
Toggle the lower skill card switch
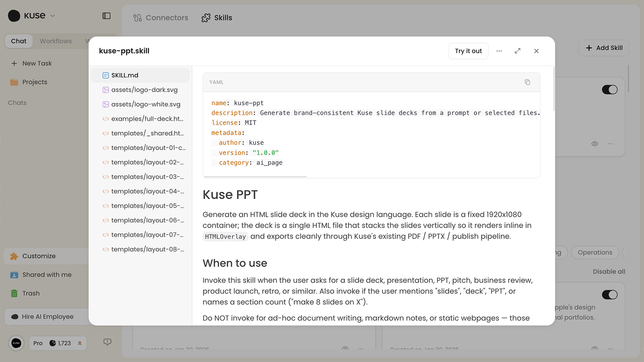(x=609, y=295)
